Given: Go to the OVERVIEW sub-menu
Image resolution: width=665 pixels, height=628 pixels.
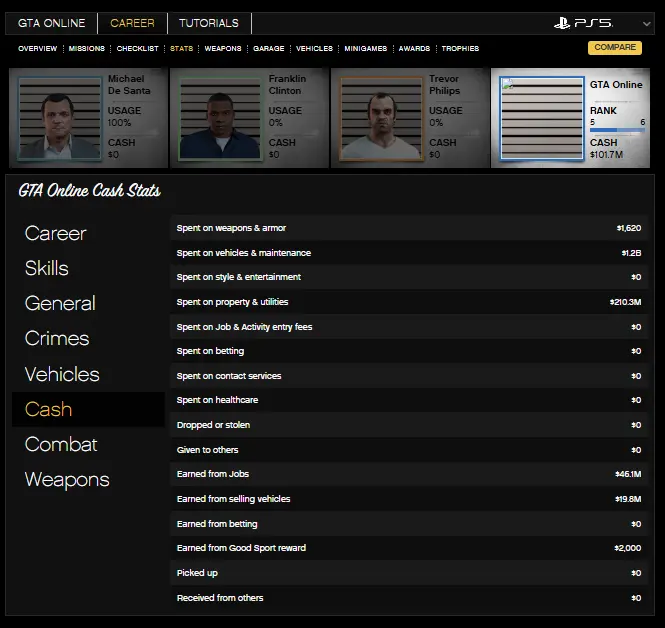Looking at the screenshot, I should 37,48.
